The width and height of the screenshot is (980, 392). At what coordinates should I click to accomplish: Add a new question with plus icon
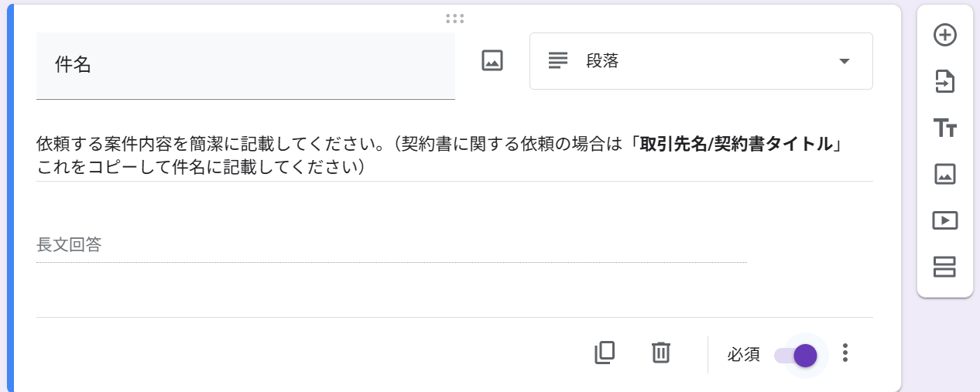pyautogui.click(x=945, y=35)
